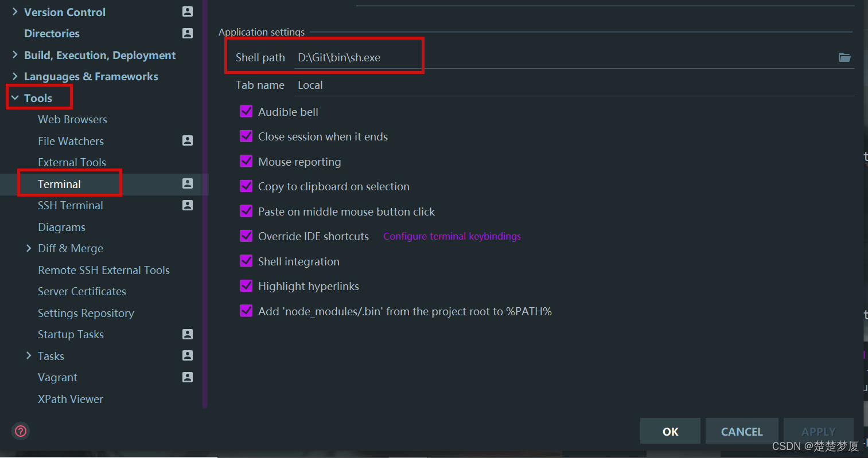
Task: Disable Copy to clipboard on selection
Action: pyautogui.click(x=246, y=186)
